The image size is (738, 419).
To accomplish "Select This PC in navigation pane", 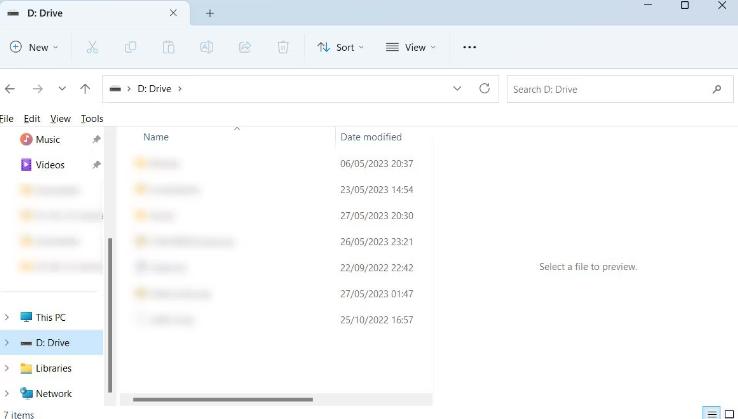I will click(51, 317).
